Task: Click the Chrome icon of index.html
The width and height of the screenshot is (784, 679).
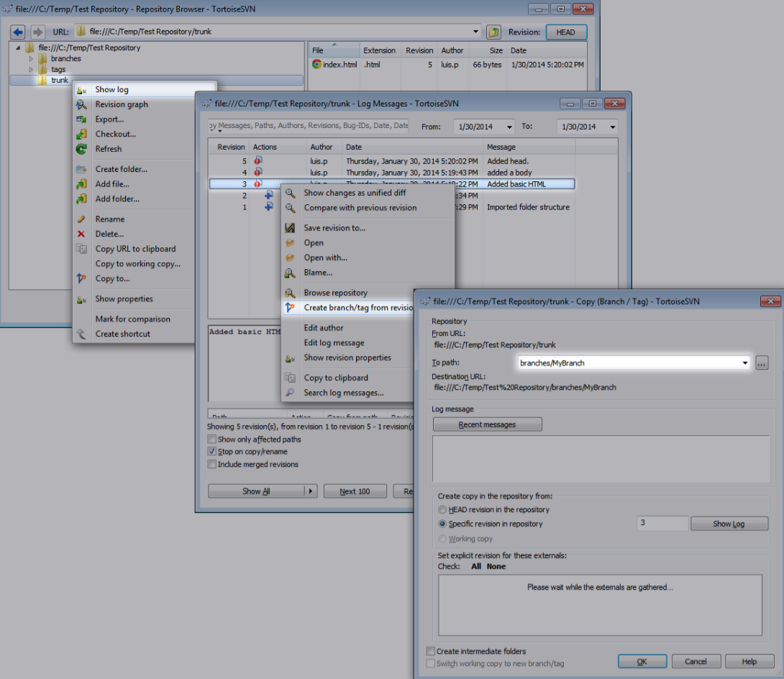Action: click(316, 65)
